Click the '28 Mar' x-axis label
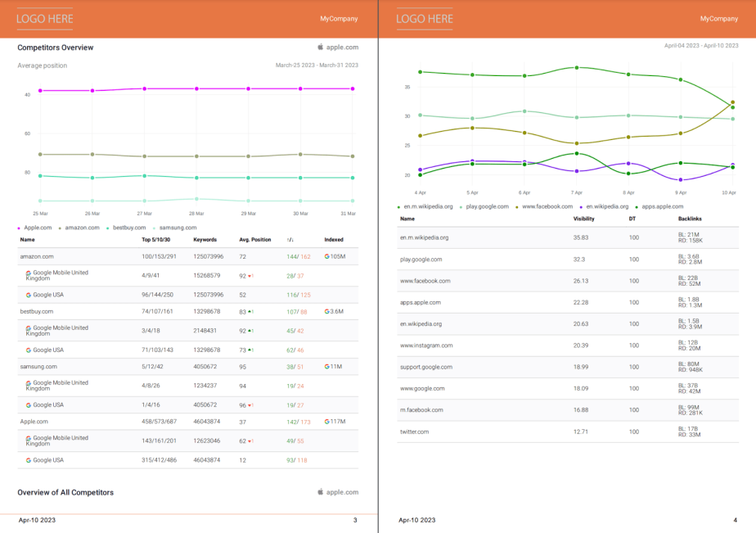Image resolution: width=756 pixels, height=533 pixels. pos(196,213)
